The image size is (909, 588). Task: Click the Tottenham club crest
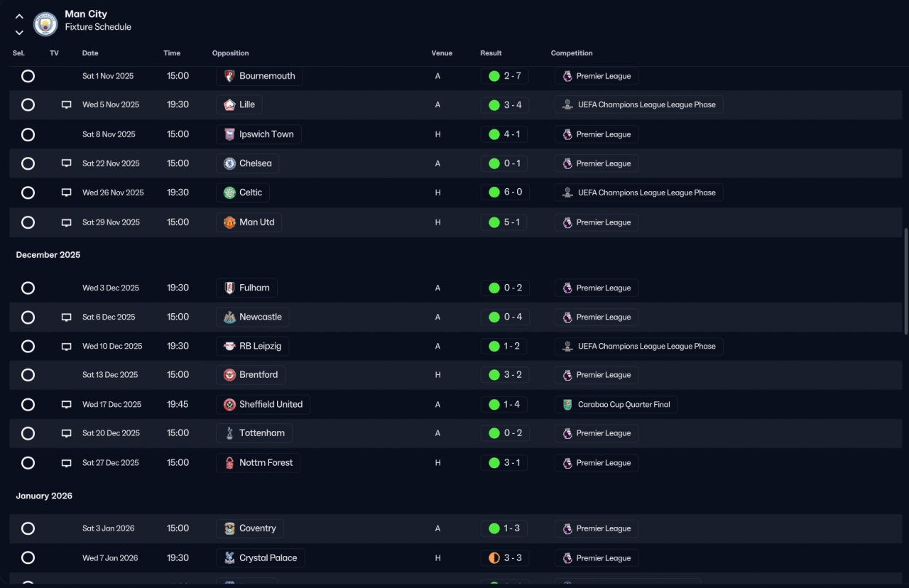[229, 433]
